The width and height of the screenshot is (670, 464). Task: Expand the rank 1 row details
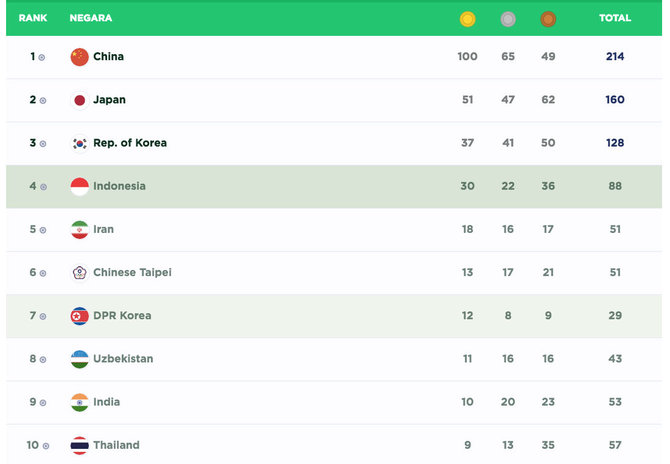pos(42,58)
